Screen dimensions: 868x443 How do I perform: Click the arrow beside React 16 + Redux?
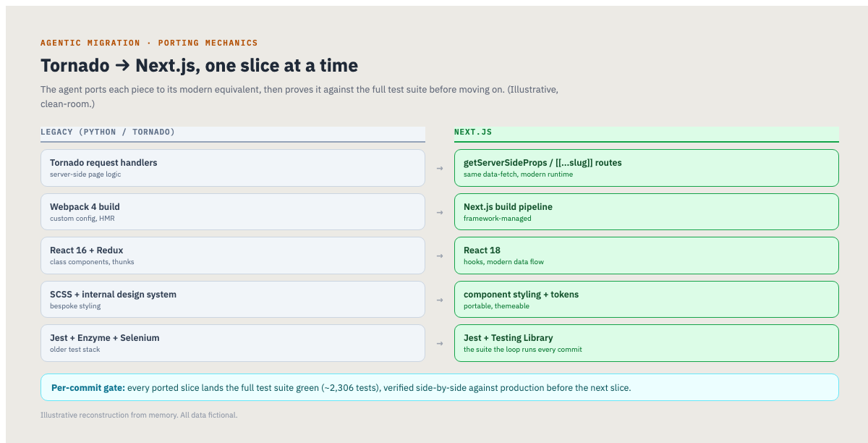click(440, 256)
